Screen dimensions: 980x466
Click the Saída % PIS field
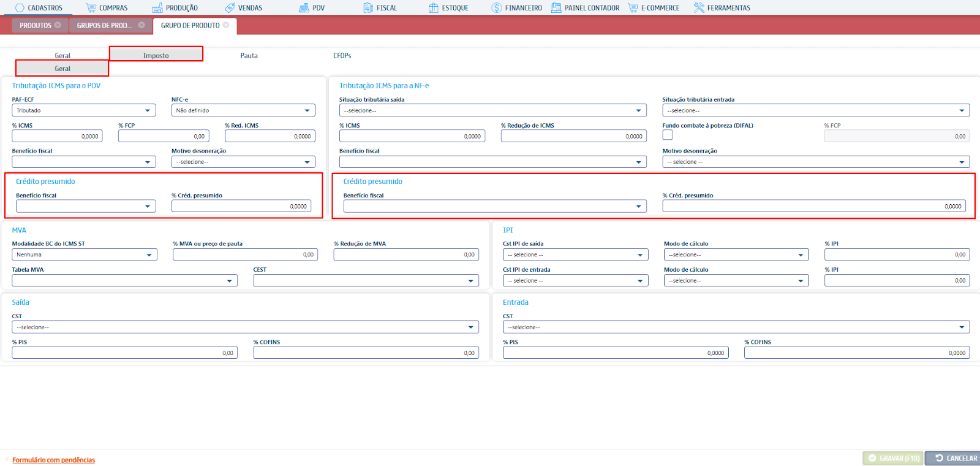124,353
